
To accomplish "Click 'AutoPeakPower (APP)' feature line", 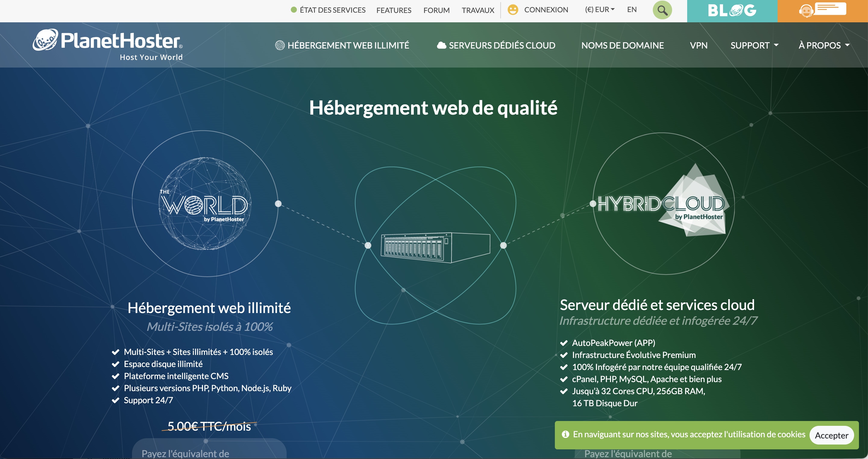I will coord(613,343).
